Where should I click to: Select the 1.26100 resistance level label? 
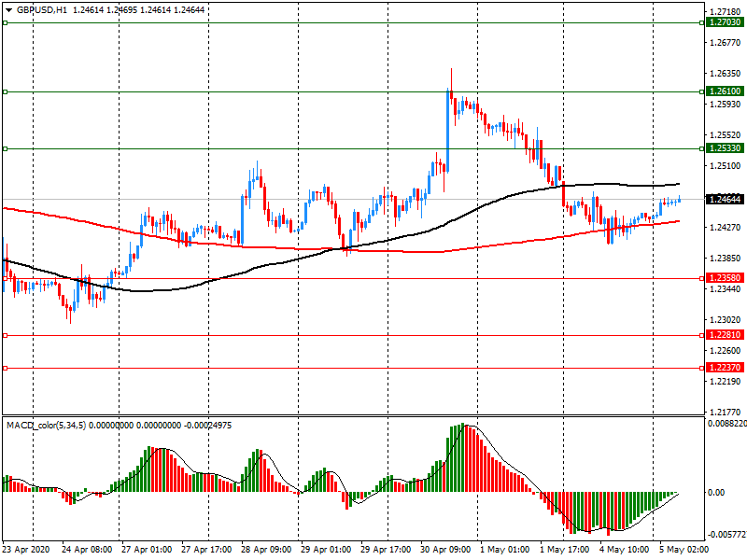click(x=725, y=91)
